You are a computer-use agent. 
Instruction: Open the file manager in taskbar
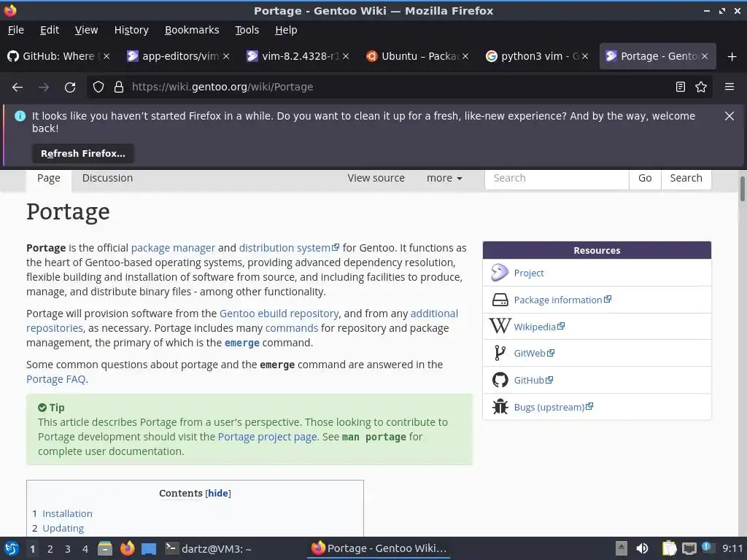pos(105,548)
